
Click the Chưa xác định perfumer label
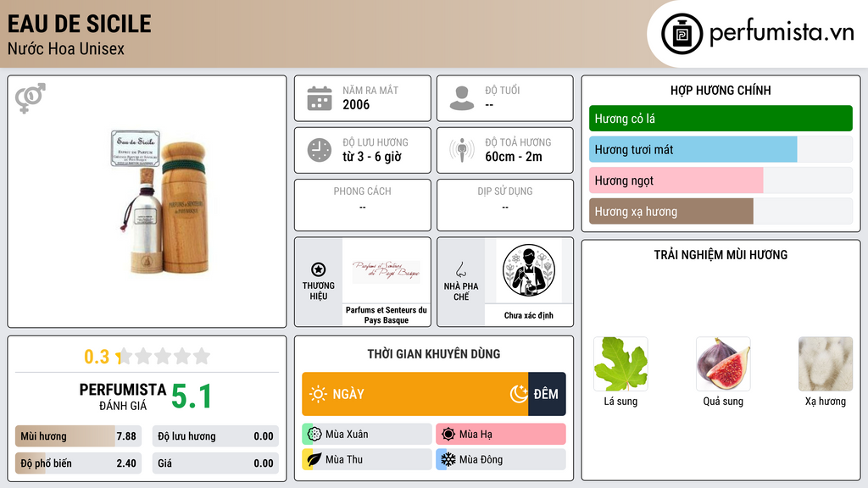pos(529,315)
